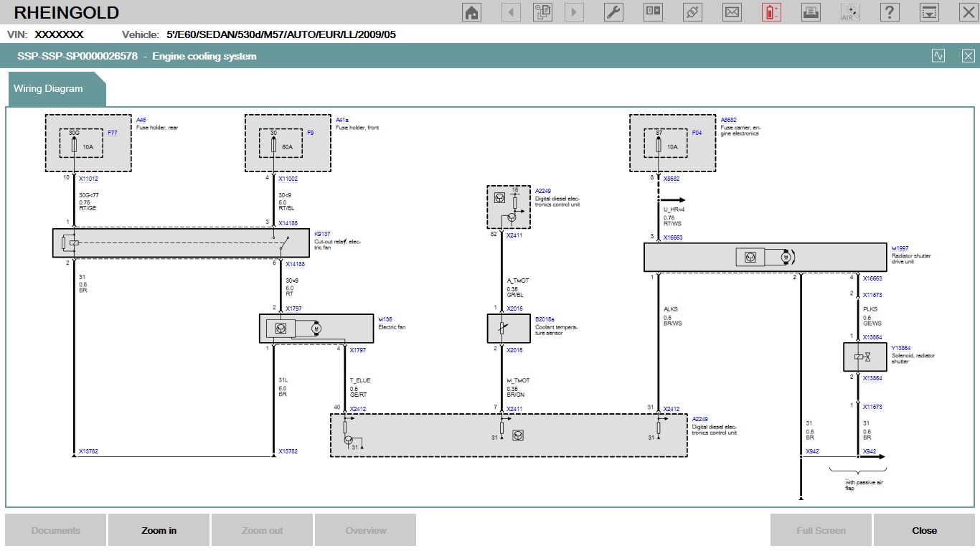Screen dimensions: 980x551
Task: Click the printer icon in toolbar
Action: 811,12
